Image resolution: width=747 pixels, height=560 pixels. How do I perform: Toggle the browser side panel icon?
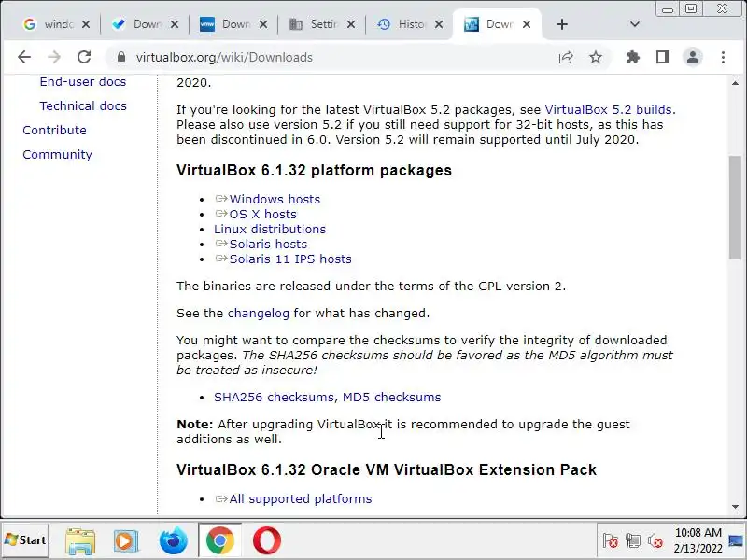tap(663, 58)
